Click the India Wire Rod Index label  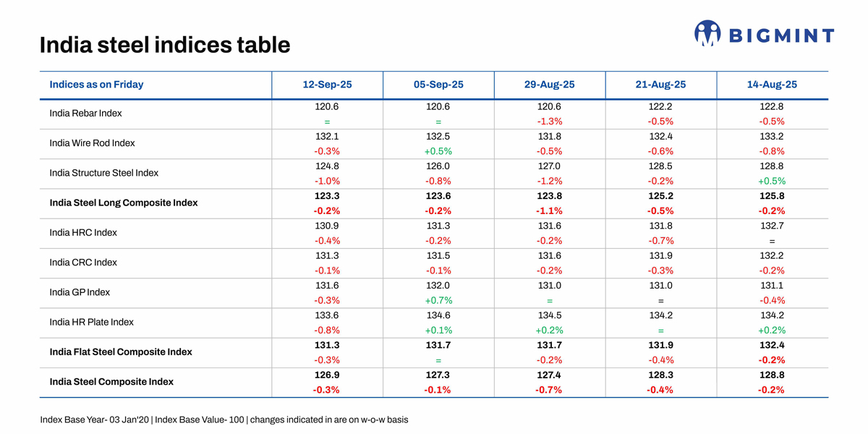coord(92,143)
